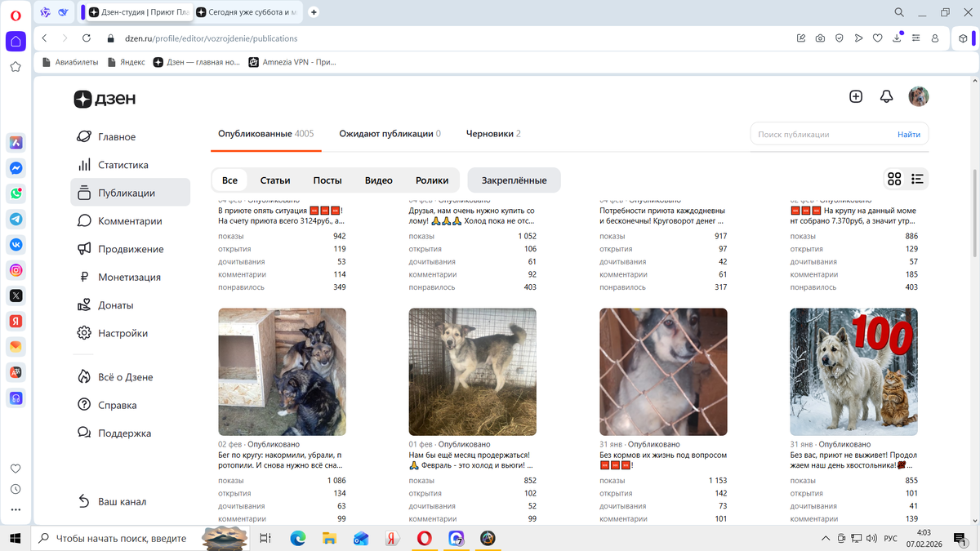Open the privacy protection shield icon

[839, 38]
